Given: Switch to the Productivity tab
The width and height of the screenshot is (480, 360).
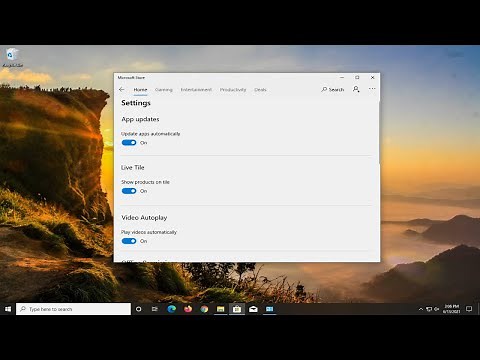Looking at the screenshot, I should (x=233, y=90).
